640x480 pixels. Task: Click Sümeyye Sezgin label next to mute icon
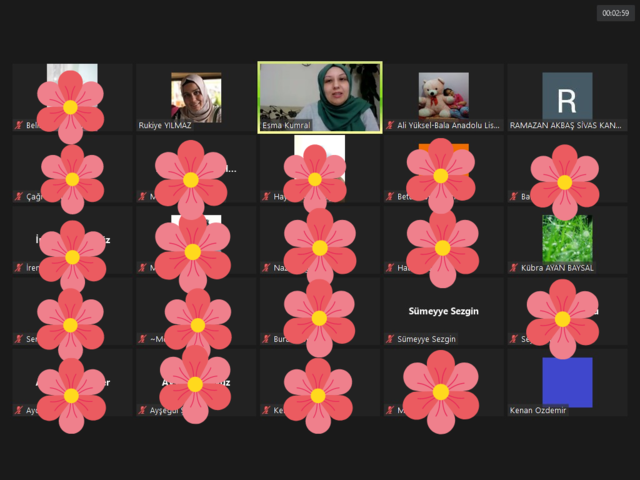click(x=427, y=339)
